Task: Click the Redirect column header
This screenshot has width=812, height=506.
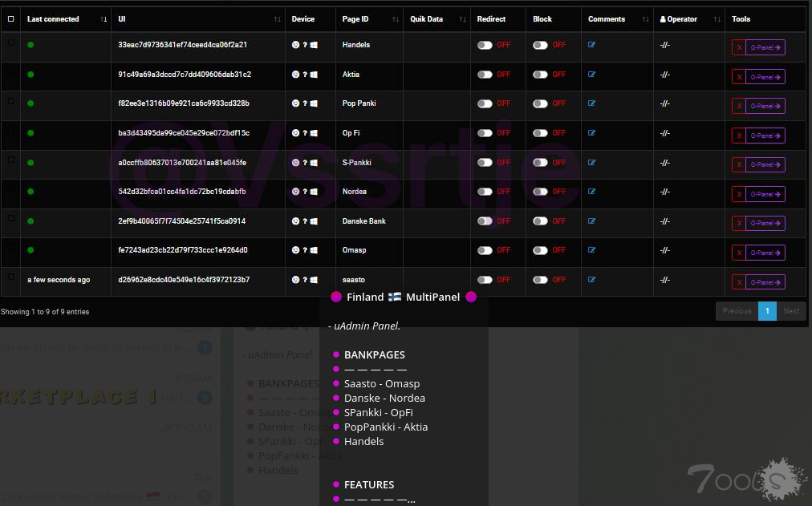Action: [x=491, y=19]
